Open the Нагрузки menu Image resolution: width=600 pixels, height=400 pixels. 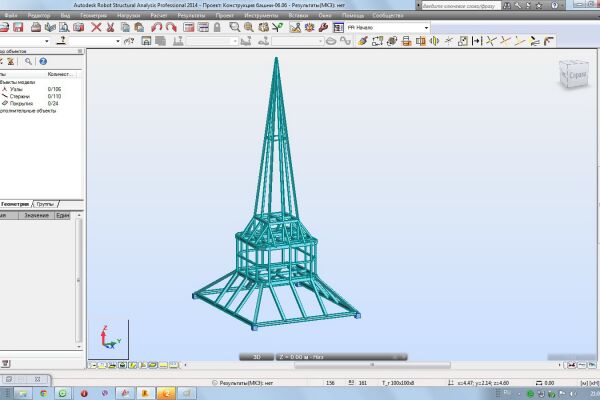(x=128, y=15)
